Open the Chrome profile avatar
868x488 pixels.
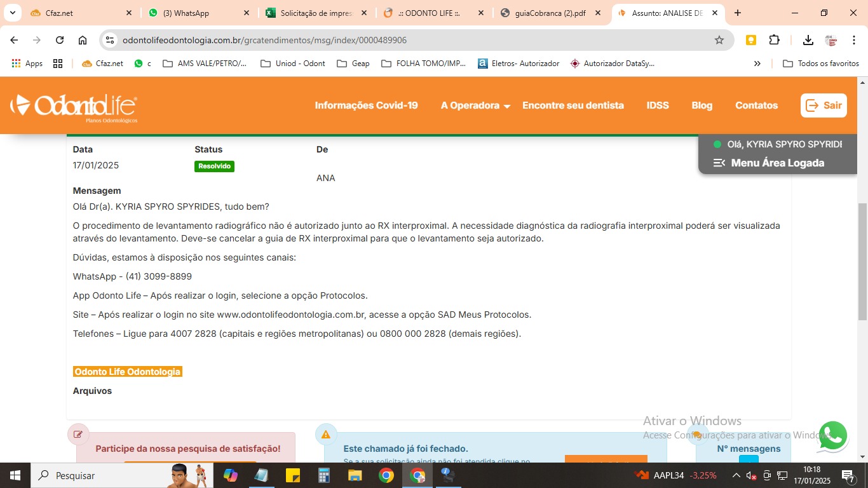click(x=831, y=40)
